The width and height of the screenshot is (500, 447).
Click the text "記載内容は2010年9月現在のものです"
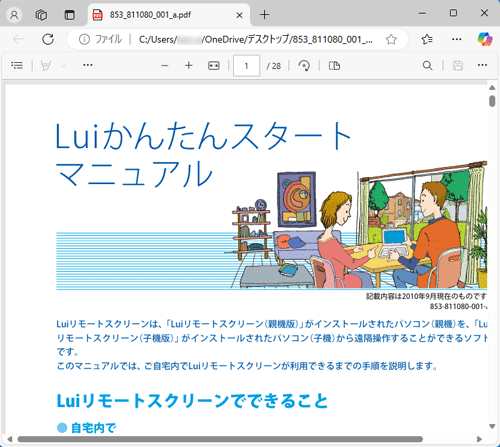(x=426, y=296)
